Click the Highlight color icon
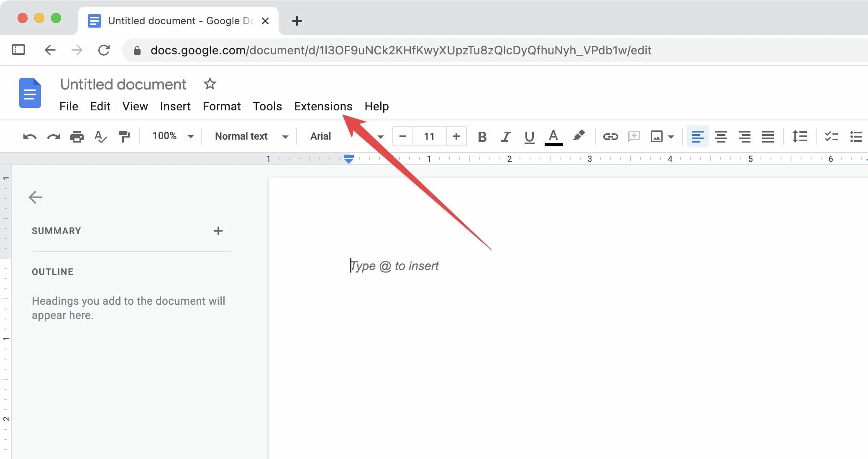 point(578,136)
